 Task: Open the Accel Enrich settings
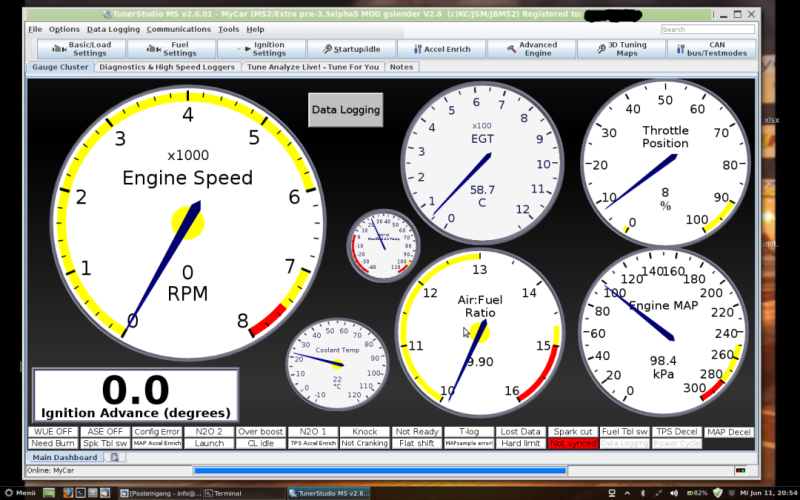click(441, 49)
